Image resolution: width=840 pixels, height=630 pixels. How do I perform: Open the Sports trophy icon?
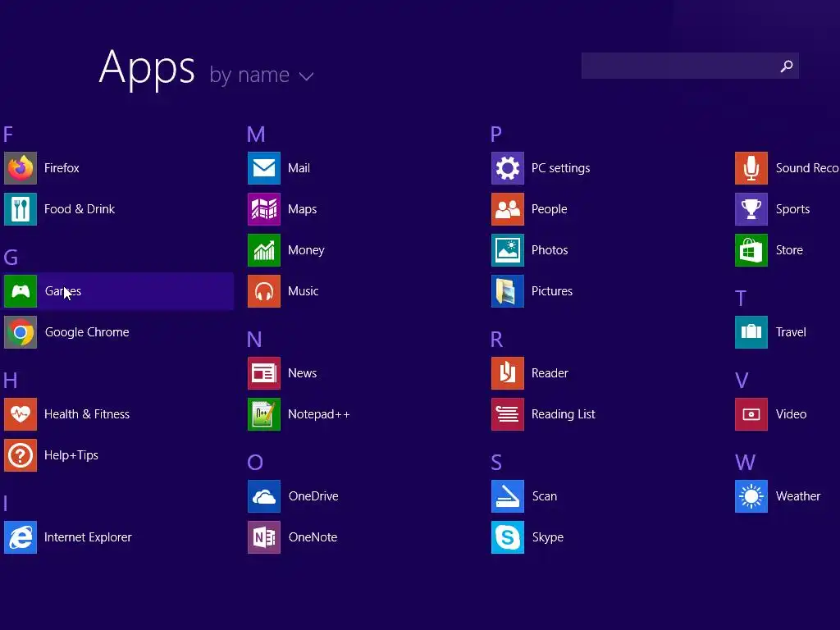point(751,209)
